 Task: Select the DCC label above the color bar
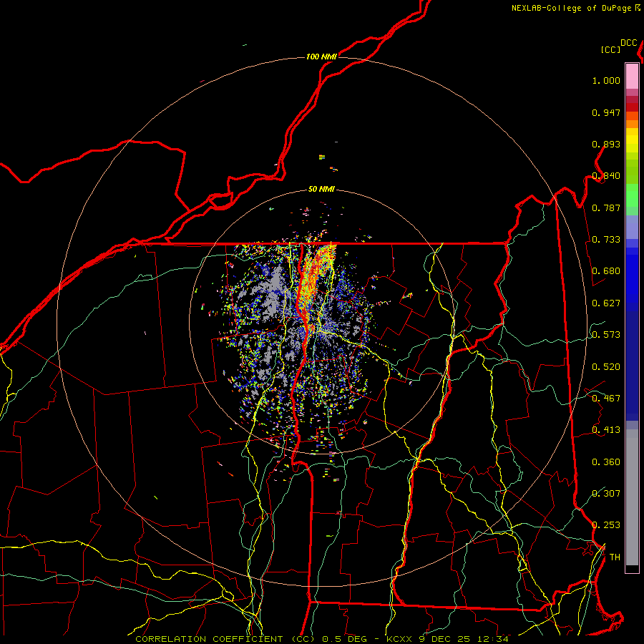628,43
